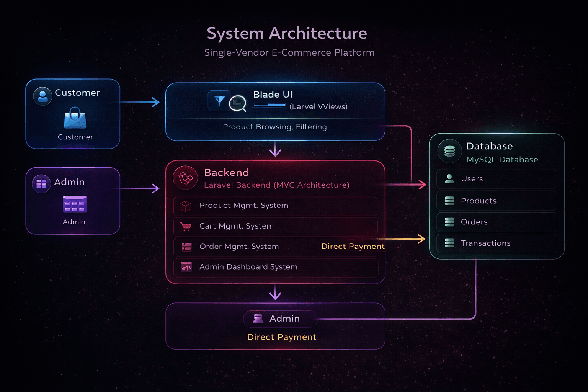The height and width of the screenshot is (392, 588).
Task: Click the Orders table icon in Database
Action: [449, 222]
